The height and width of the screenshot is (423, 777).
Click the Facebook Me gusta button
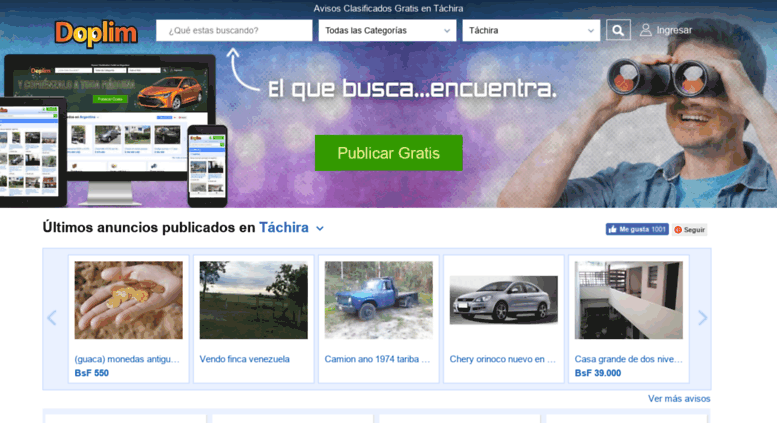click(637, 229)
